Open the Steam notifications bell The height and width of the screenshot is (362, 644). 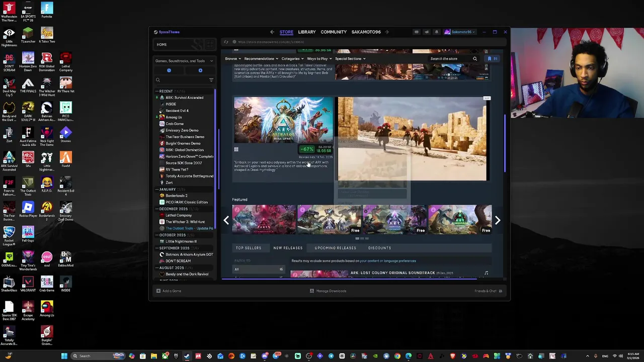coord(437,32)
